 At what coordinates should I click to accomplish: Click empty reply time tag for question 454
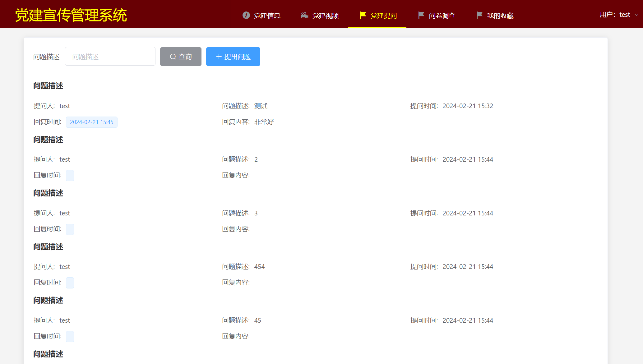pyautogui.click(x=70, y=283)
